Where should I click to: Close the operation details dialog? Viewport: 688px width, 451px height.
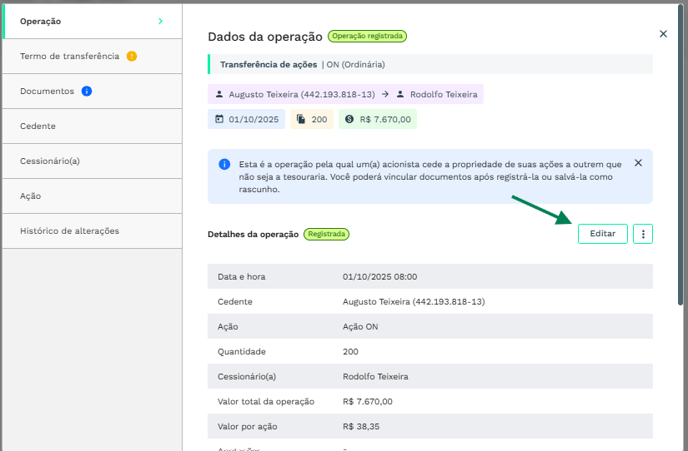[x=663, y=34]
